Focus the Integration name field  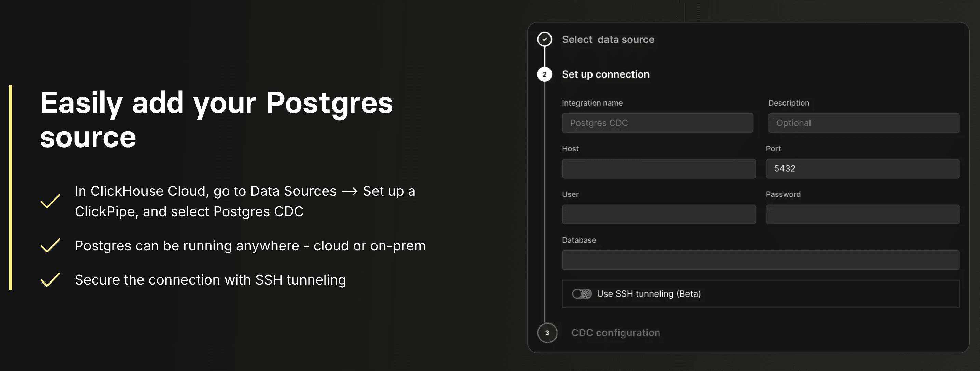(x=657, y=123)
